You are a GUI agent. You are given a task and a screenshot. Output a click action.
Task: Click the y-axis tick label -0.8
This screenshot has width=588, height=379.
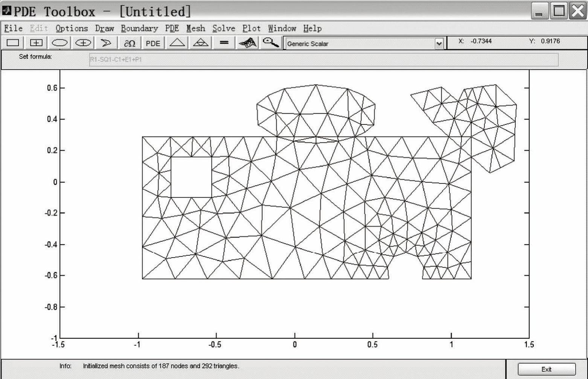(50, 307)
